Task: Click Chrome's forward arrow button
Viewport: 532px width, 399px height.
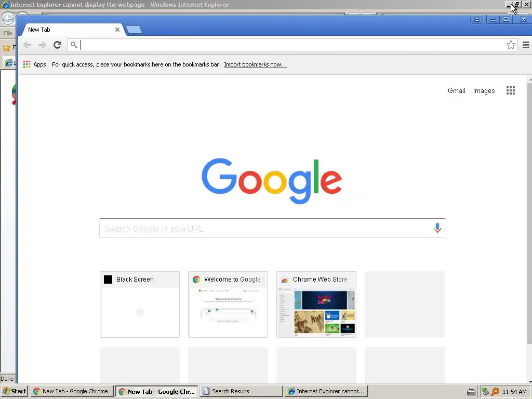Action: [42, 45]
